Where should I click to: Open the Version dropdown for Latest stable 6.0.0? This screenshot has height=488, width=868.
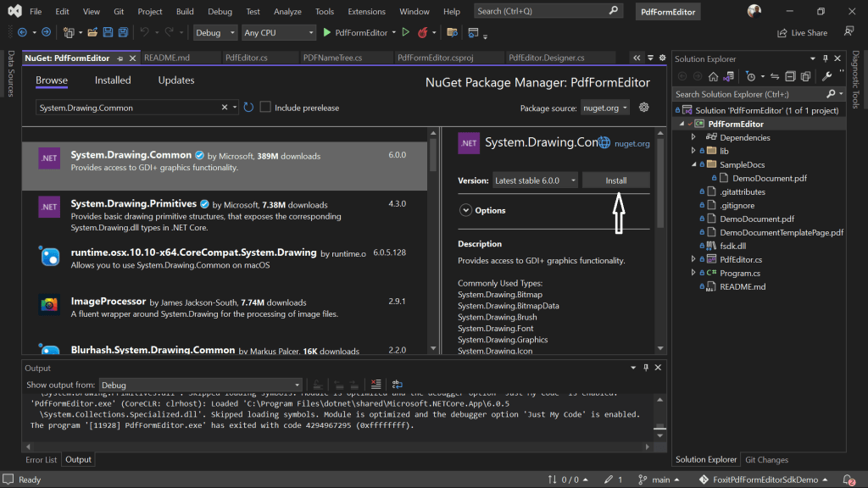(x=535, y=180)
